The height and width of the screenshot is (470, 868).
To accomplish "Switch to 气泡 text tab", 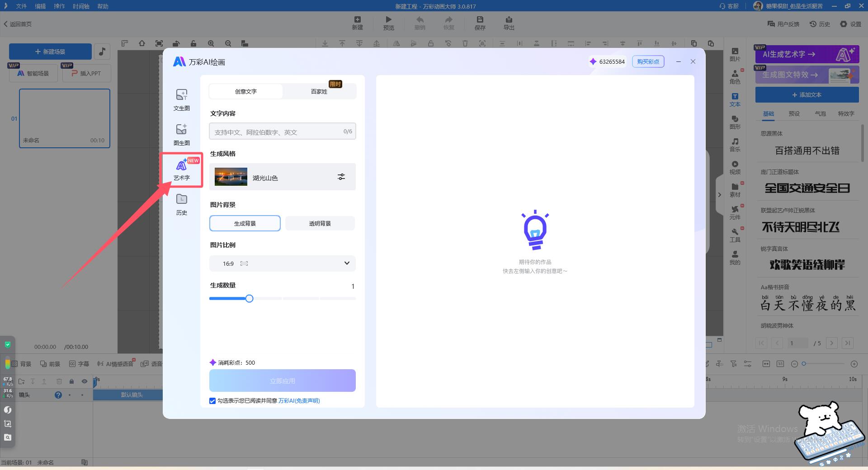I will coord(820,114).
